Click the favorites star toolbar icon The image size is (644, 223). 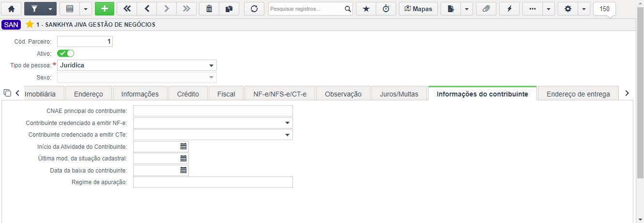pyautogui.click(x=366, y=9)
